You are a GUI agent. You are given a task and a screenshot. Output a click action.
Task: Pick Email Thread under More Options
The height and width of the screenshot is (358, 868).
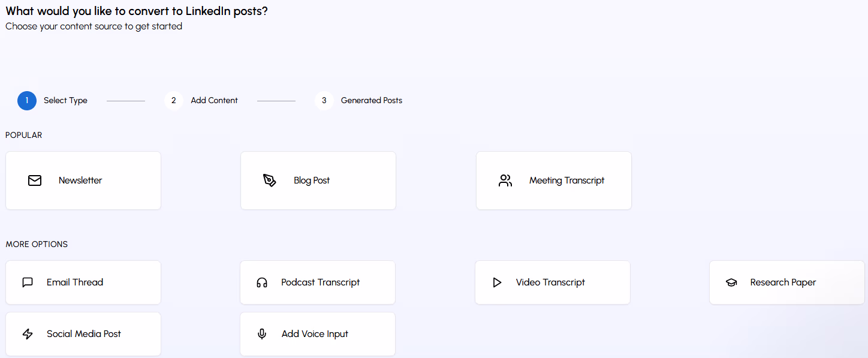(83, 282)
